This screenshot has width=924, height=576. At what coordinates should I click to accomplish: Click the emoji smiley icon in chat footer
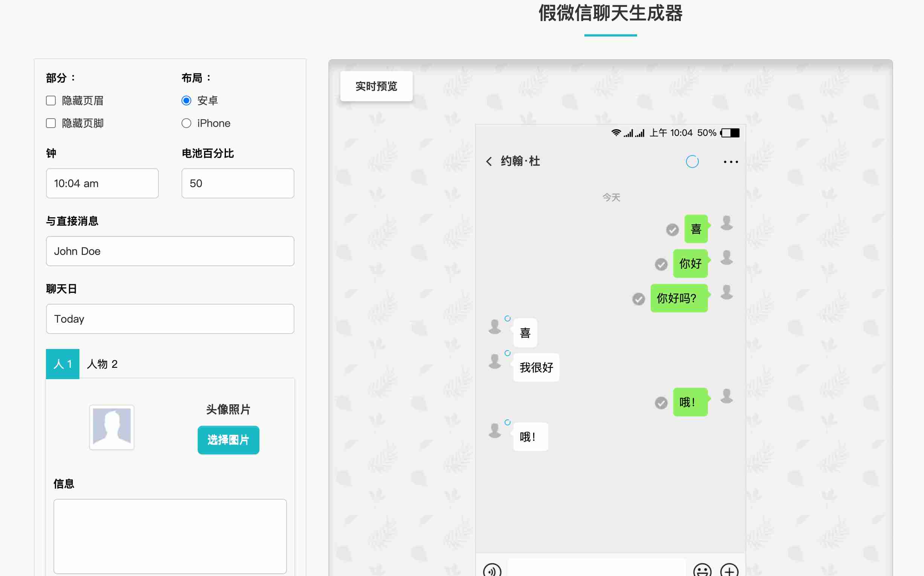[702, 570]
